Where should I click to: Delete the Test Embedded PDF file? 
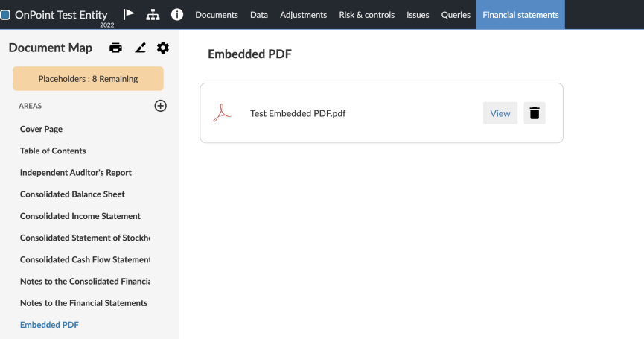click(x=535, y=113)
